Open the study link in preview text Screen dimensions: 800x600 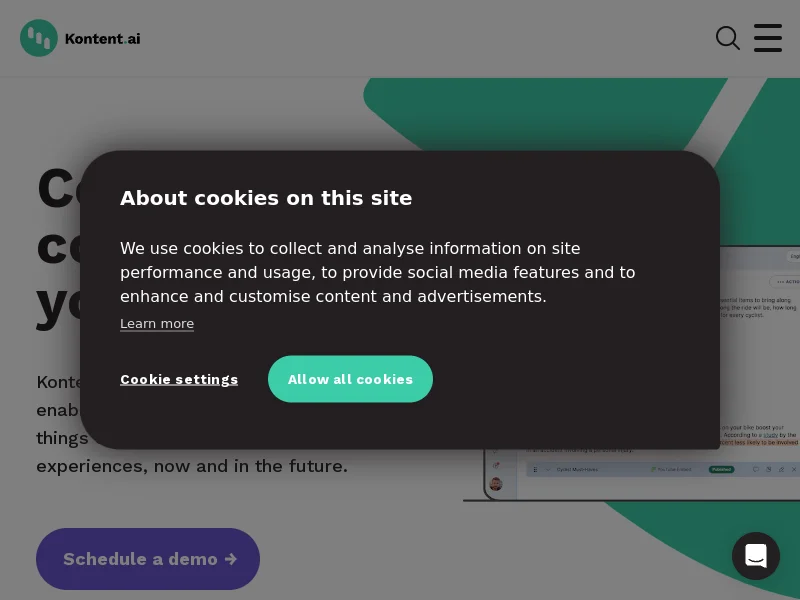click(x=770, y=435)
